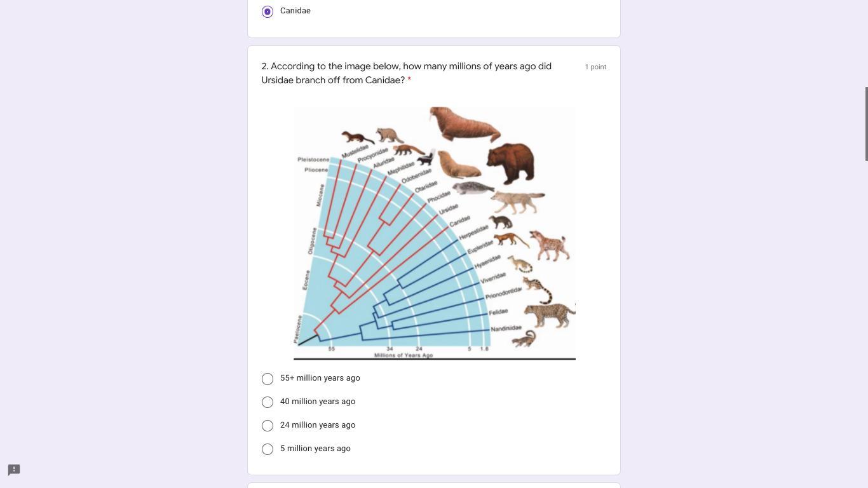Click the brown bear illustration

[x=510, y=162]
